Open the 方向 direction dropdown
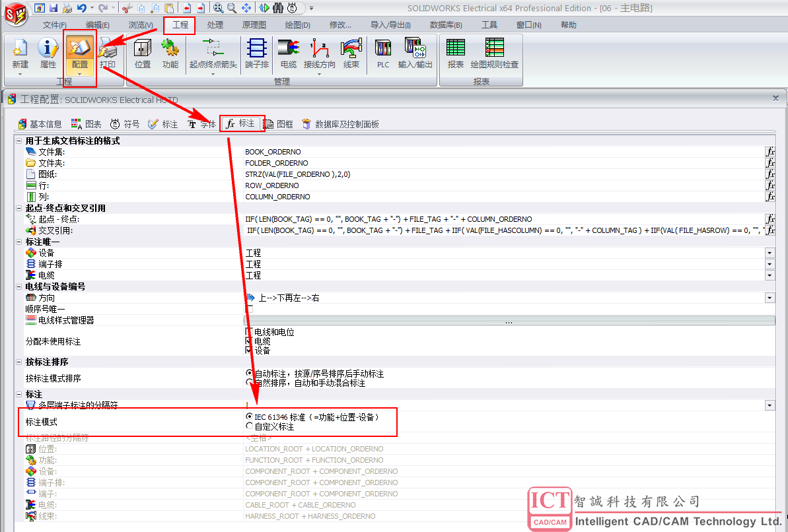 coord(770,298)
